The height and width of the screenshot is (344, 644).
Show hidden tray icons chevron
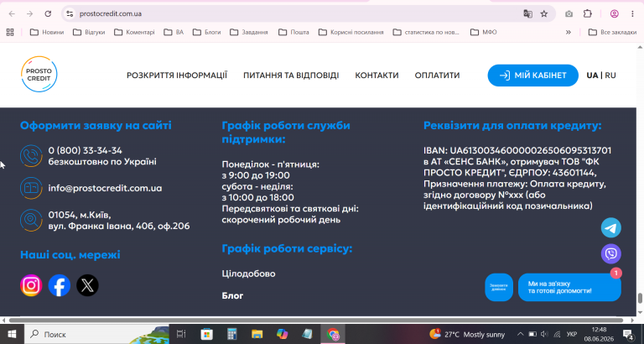click(520, 334)
